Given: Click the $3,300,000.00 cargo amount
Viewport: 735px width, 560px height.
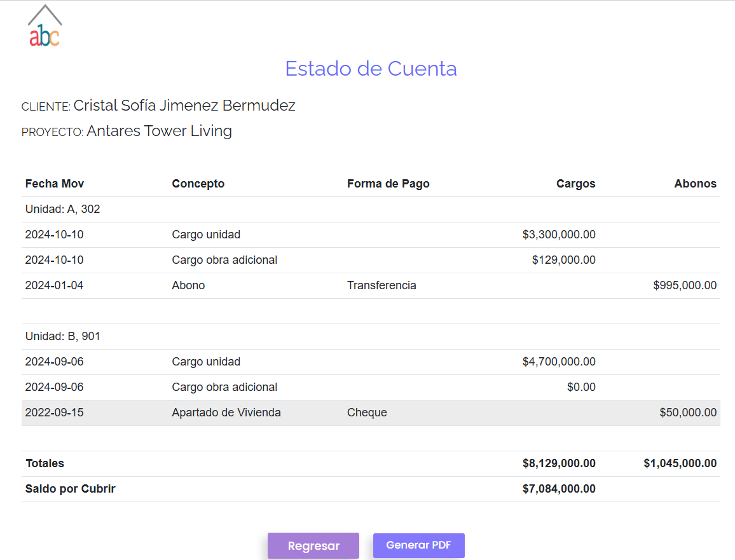Looking at the screenshot, I should coord(558,235).
